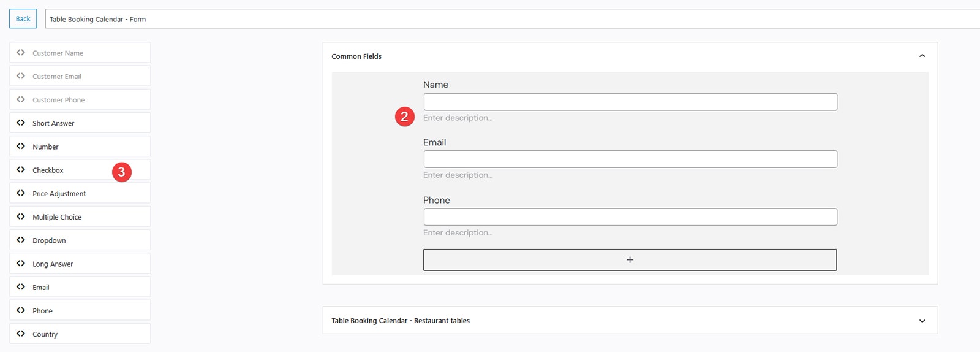Click the Email field icon in sidebar
This screenshot has width=980, height=352.
(21, 287)
